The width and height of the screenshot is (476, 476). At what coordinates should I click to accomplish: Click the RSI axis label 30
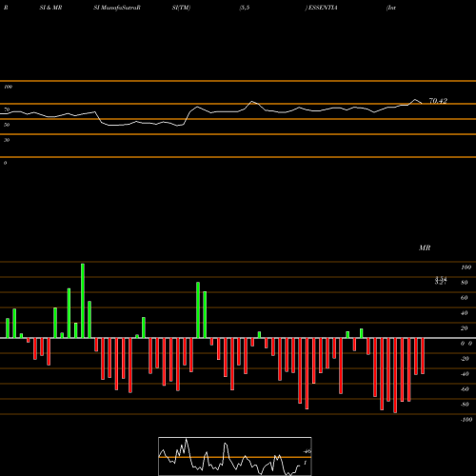click(x=7, y=140)
